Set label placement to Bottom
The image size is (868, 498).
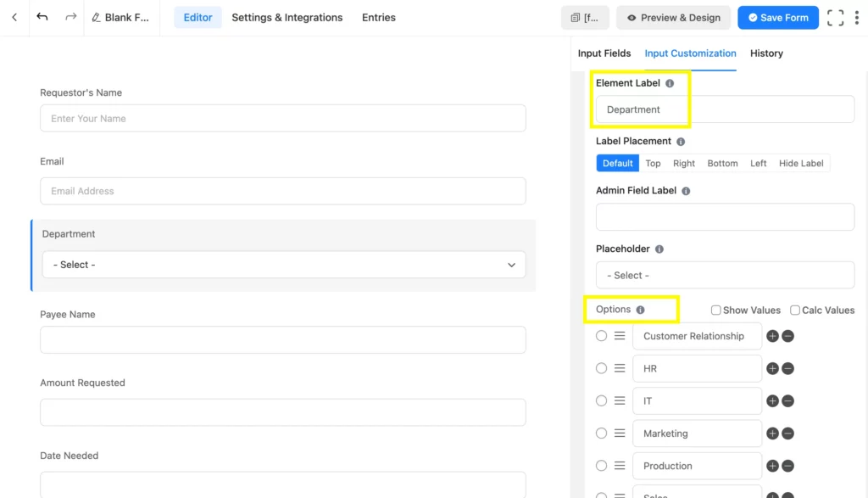(x=722, y=163)
